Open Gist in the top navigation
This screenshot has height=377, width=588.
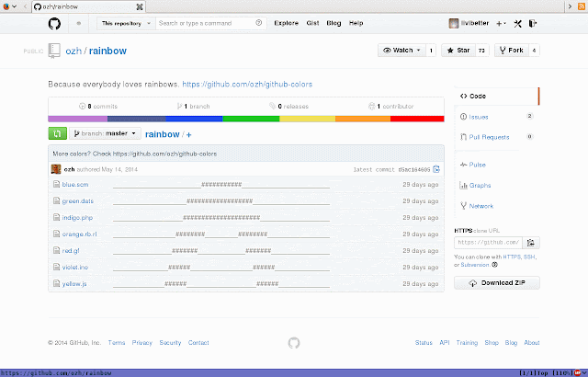click(x=312, y=23)
